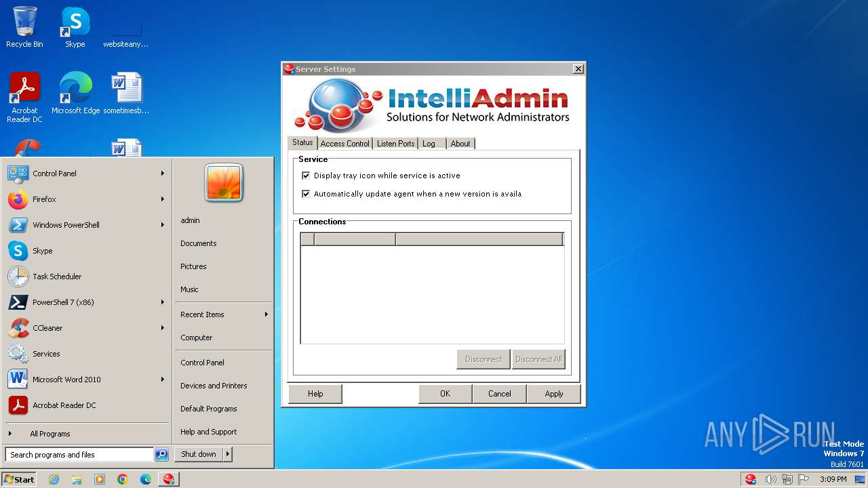868x488 pixels.
Task: Open the Shut down options arrow
Action: tap(228, 455)
